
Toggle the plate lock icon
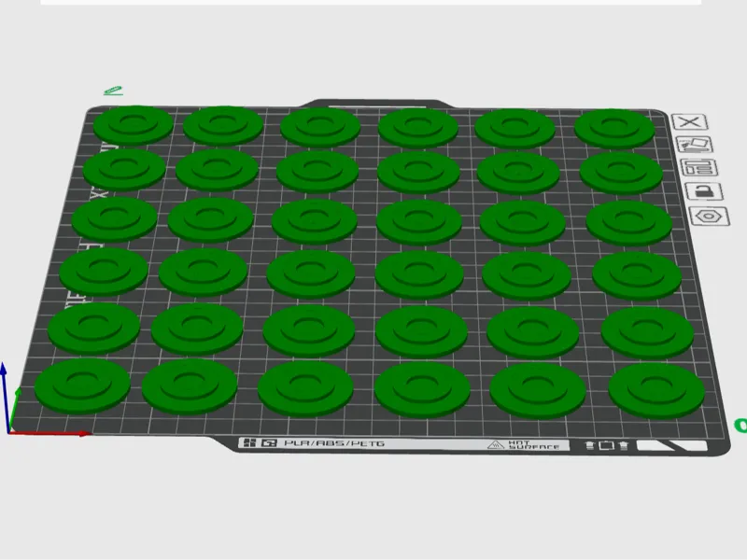point(704,191)
